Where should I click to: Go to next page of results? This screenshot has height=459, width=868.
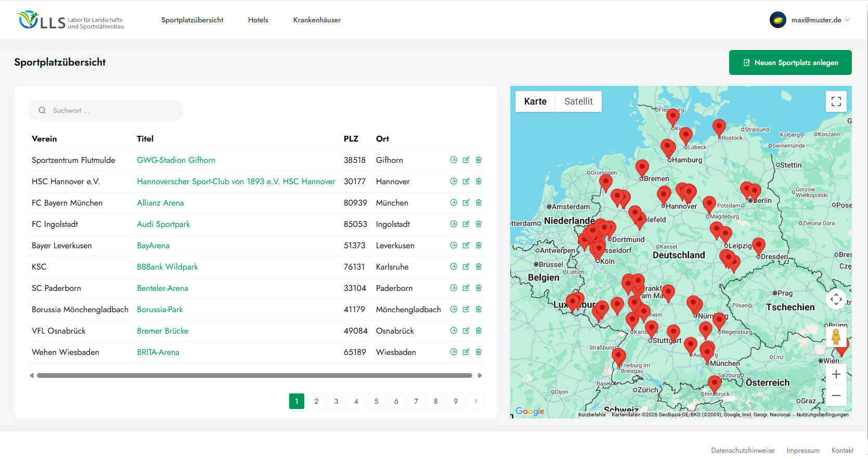coord(475,401)
